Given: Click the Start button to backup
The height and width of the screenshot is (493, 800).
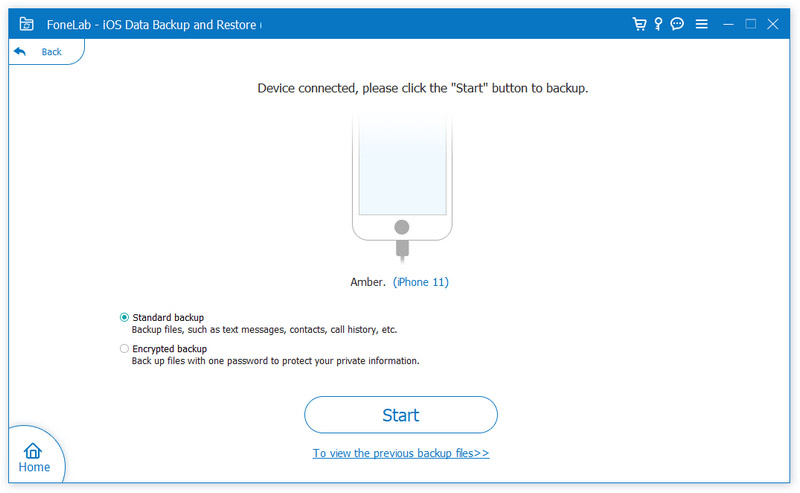Looking at the screenshot, I should coord(401,415).
